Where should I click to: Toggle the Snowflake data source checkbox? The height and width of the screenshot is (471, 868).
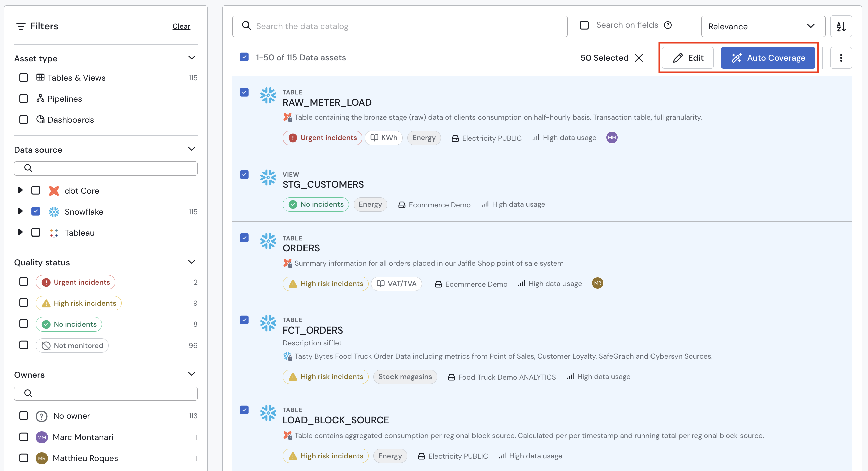coord(36,211)
